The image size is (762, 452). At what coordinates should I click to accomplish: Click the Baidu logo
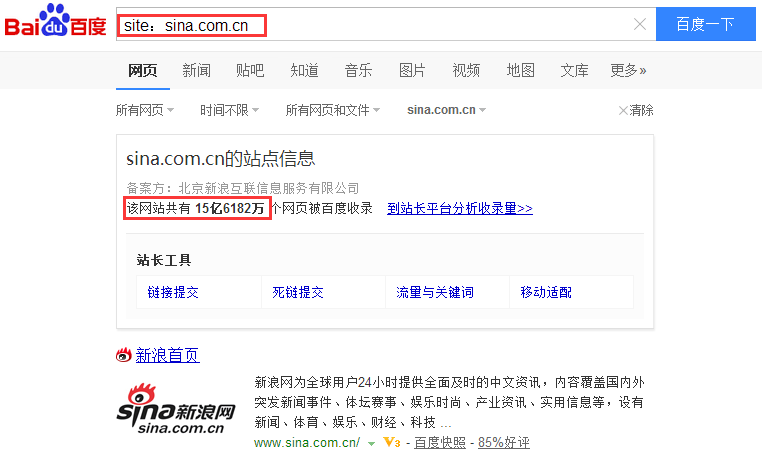[55, 20]
